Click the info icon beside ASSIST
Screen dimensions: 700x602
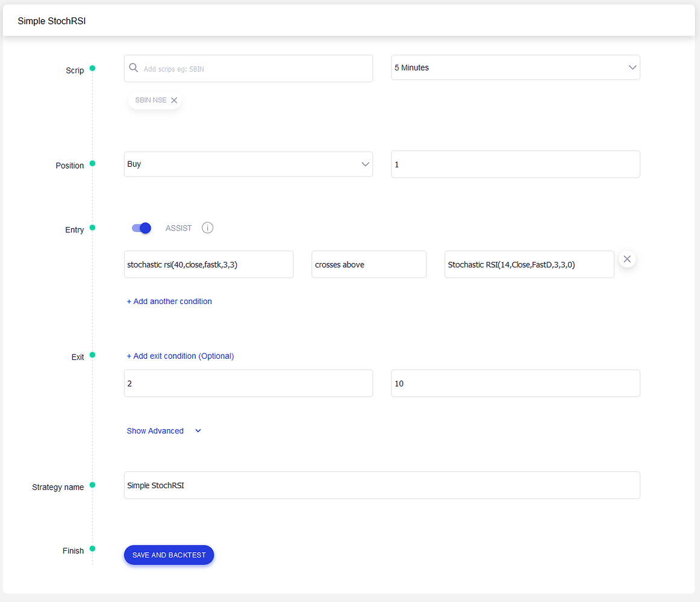click(x=207, y=228)
